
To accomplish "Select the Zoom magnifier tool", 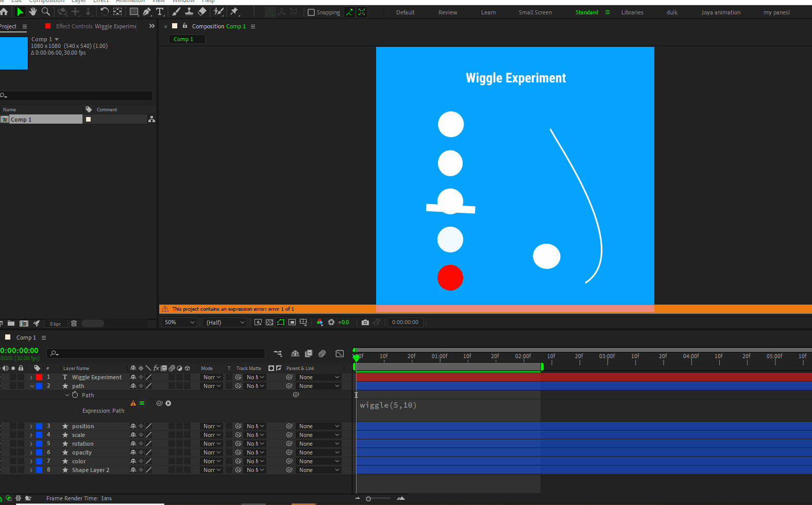I will click(46, 12).
